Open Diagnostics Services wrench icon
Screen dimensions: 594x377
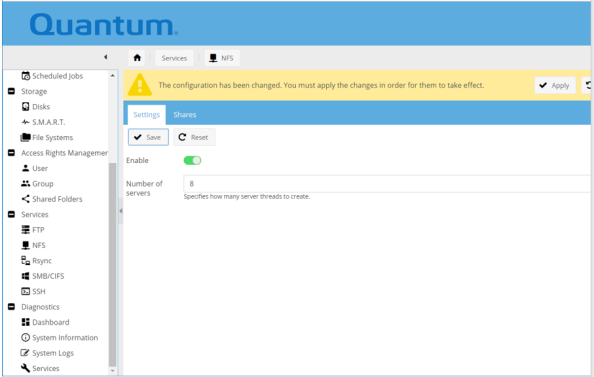click(x=25, y=368)
